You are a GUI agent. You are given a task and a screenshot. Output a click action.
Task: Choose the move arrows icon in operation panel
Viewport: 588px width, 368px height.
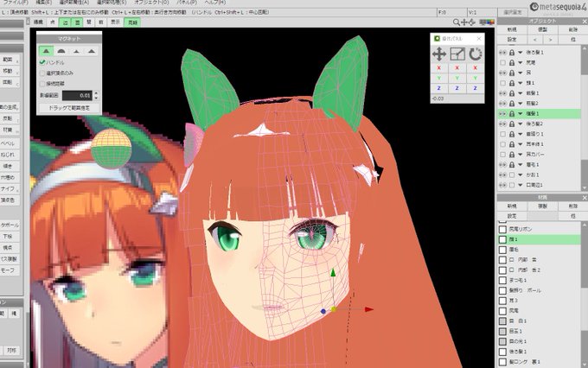(438, 54)
